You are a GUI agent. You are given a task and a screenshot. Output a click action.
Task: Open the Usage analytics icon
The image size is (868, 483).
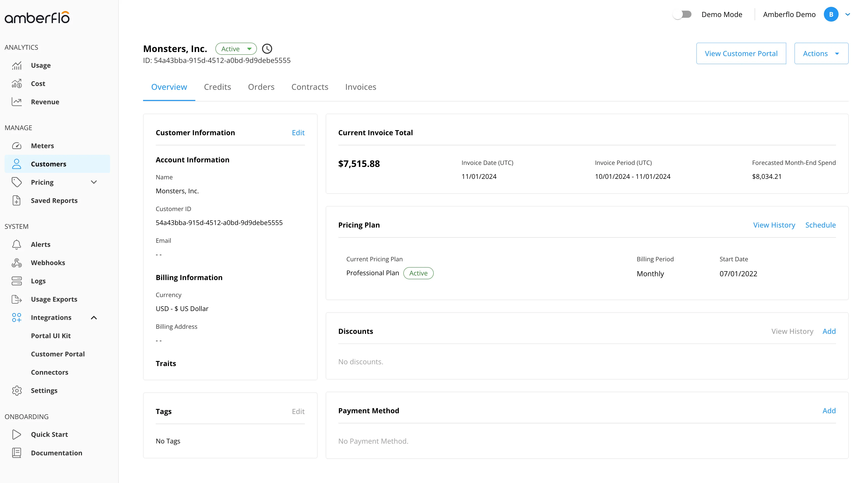(x=16, y=65)
